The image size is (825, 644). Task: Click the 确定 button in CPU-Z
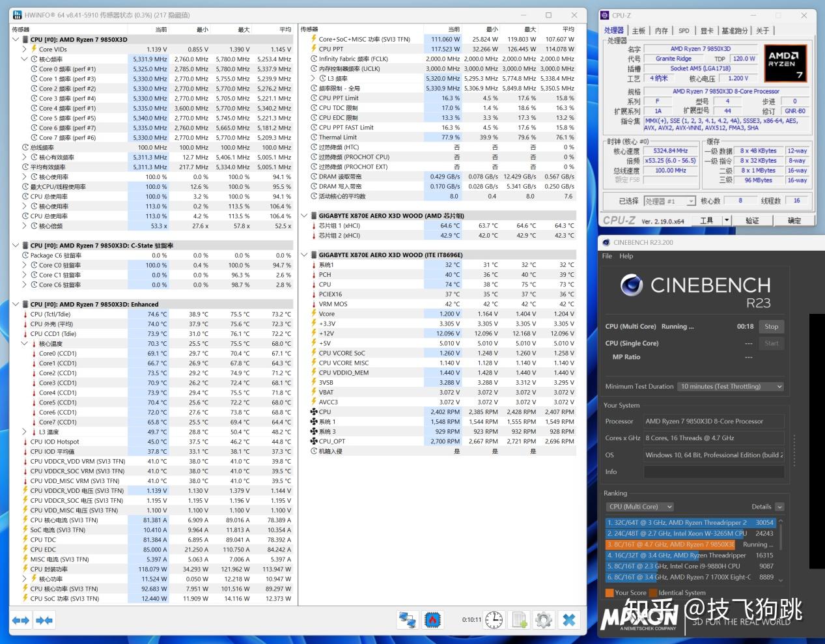click(794, 221)
